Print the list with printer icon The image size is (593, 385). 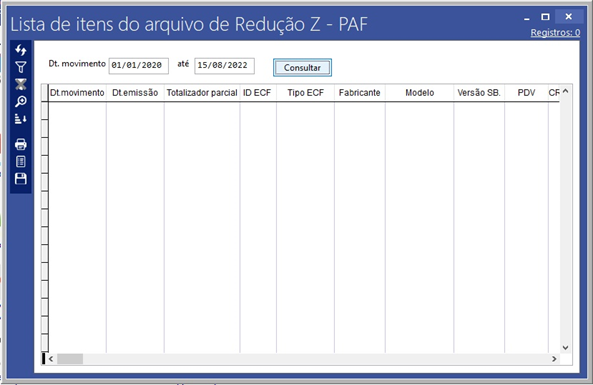[x=21, y=144]
